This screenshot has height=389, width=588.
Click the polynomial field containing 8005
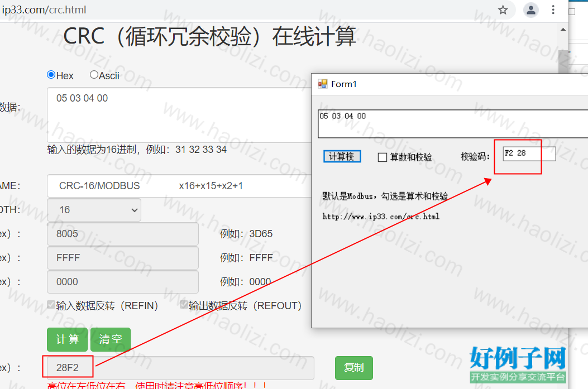pyautogui.click(x=123, y=234)
